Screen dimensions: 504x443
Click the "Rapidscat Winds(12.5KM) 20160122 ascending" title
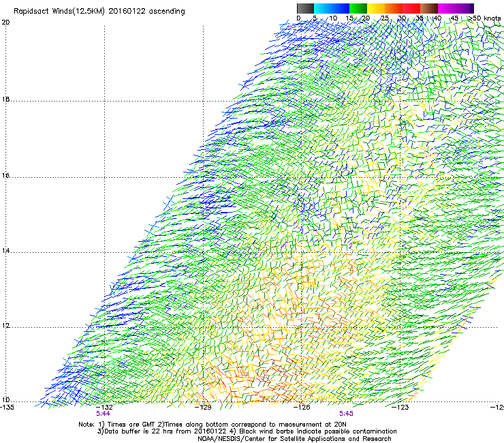coord(99,12)
